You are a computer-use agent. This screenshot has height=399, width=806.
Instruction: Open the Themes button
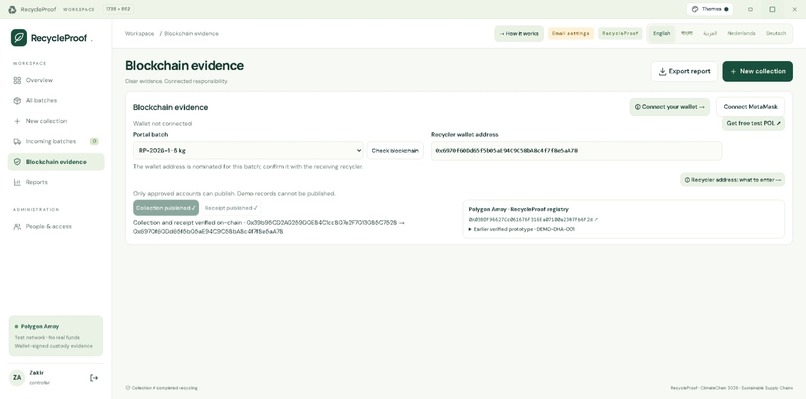click(x=710, y=9)
